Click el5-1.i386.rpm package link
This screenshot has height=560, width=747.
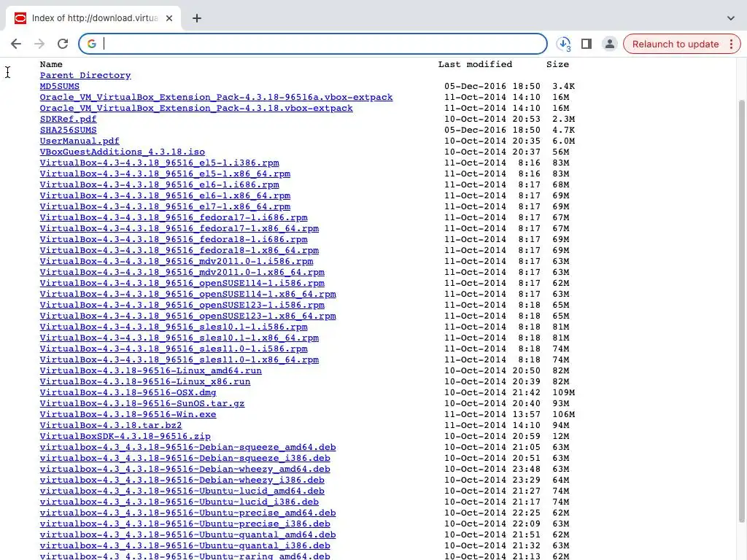160,163
